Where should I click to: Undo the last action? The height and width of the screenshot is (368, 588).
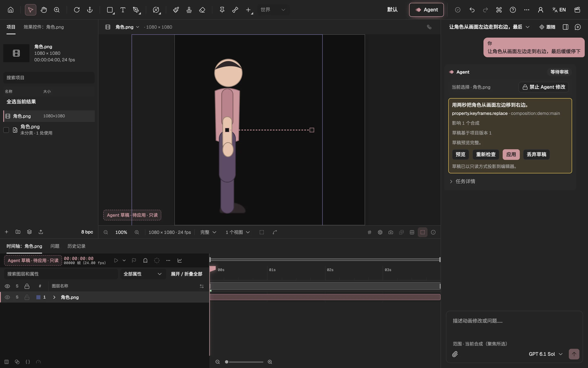click(472, 10)
